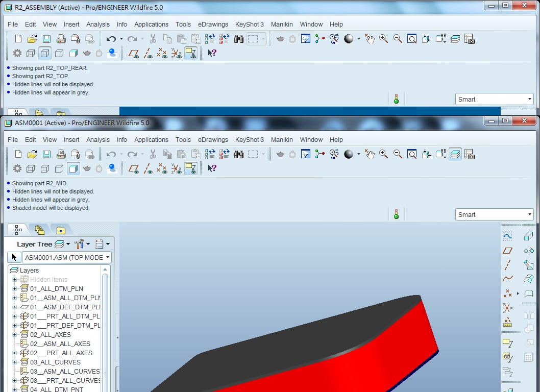Toggle Shading display mode in ASM0001 window
Image resolution: width=540 pixels, height=392 pixels.
pos(73,168)
